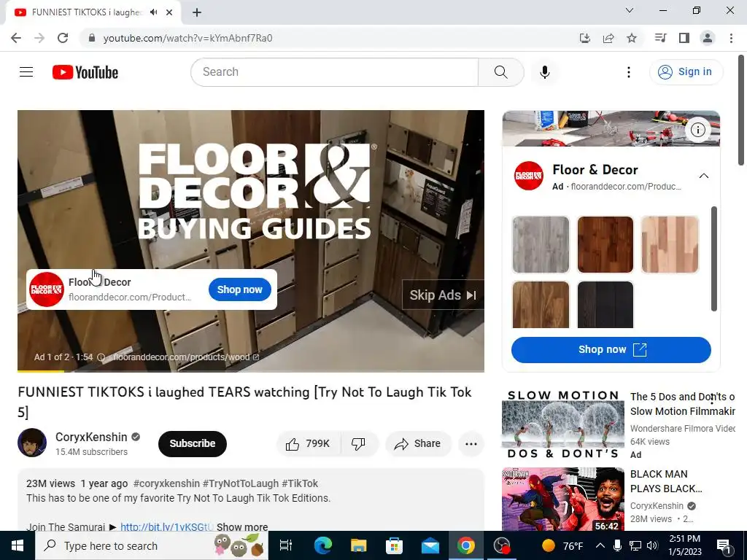Screen dimensions: 747x560
Task: Select the light multi-tone wood swatch
Action: click(x=670, y=245)
